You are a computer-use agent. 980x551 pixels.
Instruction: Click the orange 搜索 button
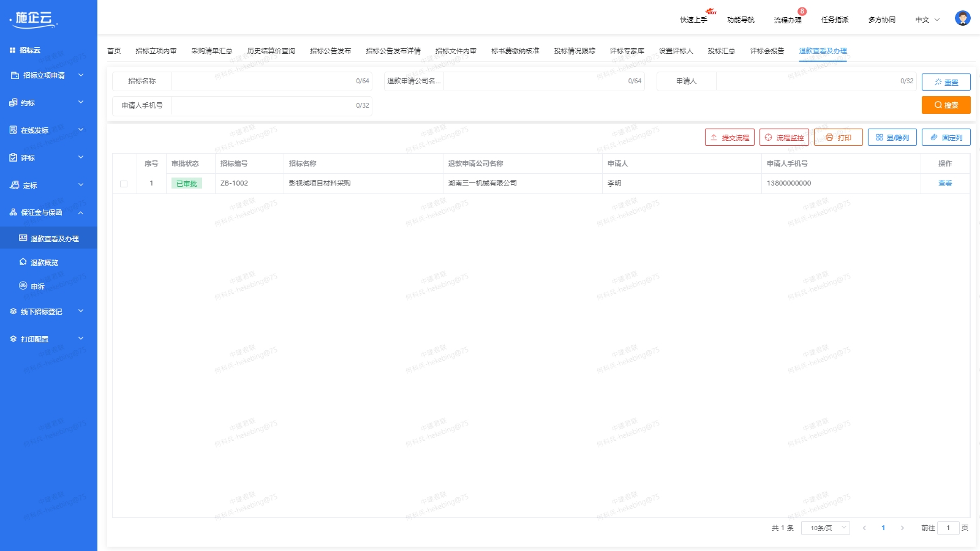(946, 105)
